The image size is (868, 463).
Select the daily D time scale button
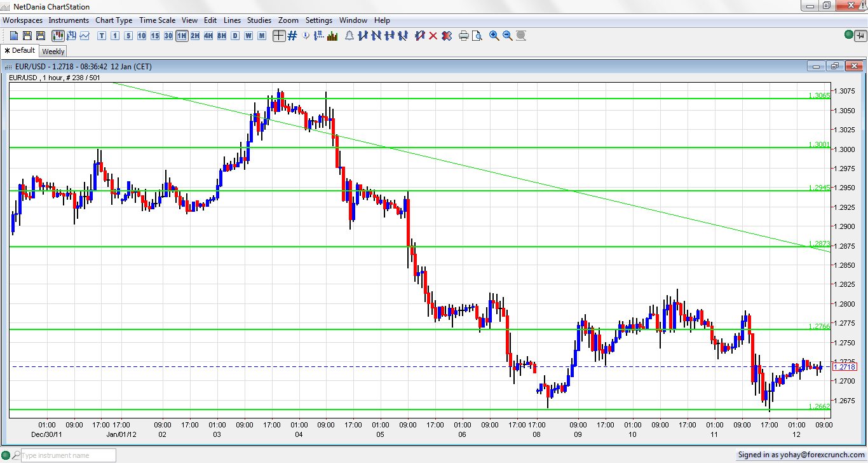click(x=235, y=36)
